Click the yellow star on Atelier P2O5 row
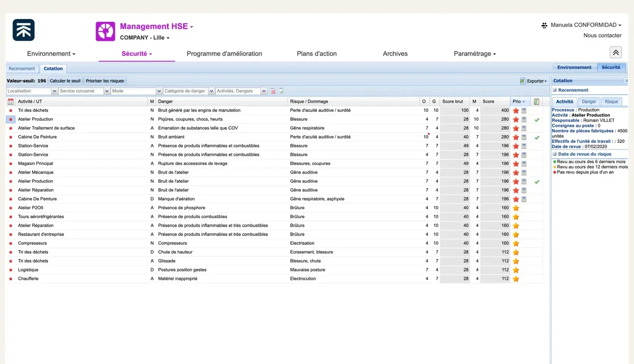This screenshot has height=364, width=634. pyautogui.click(x=516, y=208)
